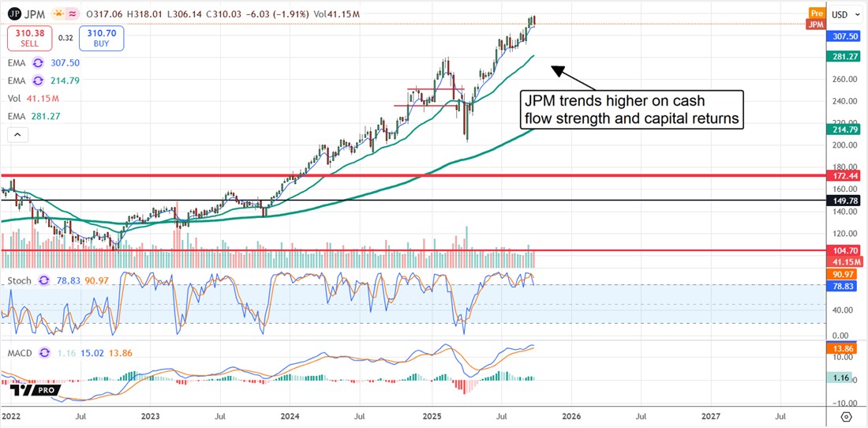Select the Vol 41.15M legend entry
Viewport: 868px width, 428px height.
[x=33, y=99]
